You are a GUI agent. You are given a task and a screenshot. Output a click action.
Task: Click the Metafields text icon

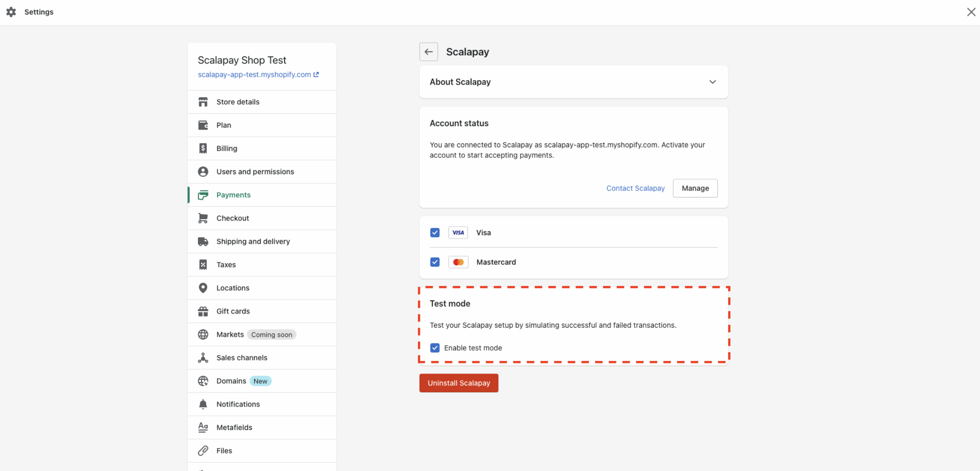[x=203, y=427]
